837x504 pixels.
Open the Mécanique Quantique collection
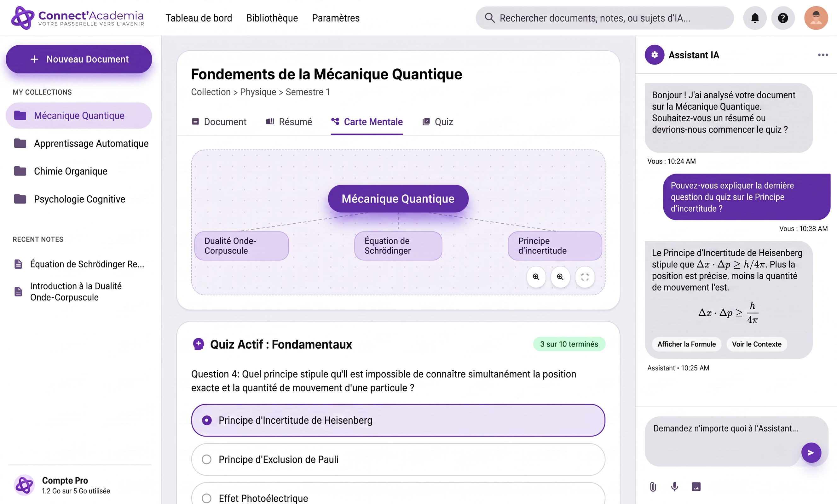click(79, 116)
